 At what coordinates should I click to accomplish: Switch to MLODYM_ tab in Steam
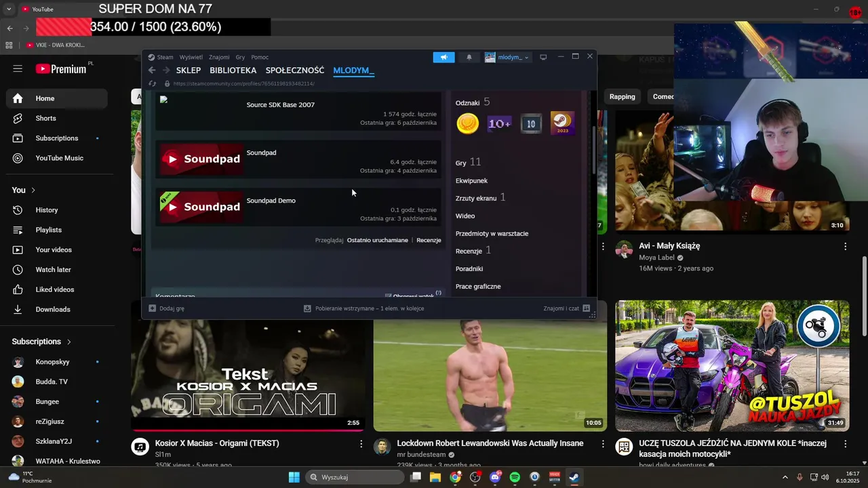pos(354,70)
